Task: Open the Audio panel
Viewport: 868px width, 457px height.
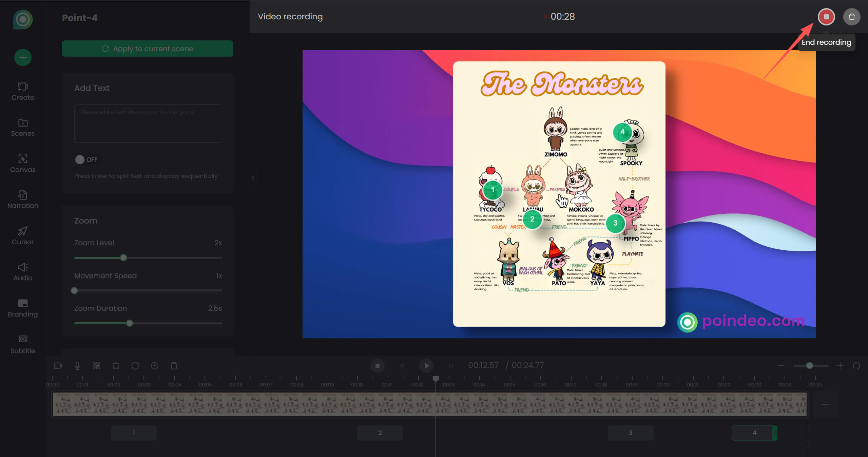Action: pyautogui.click(x=22, y=271)
